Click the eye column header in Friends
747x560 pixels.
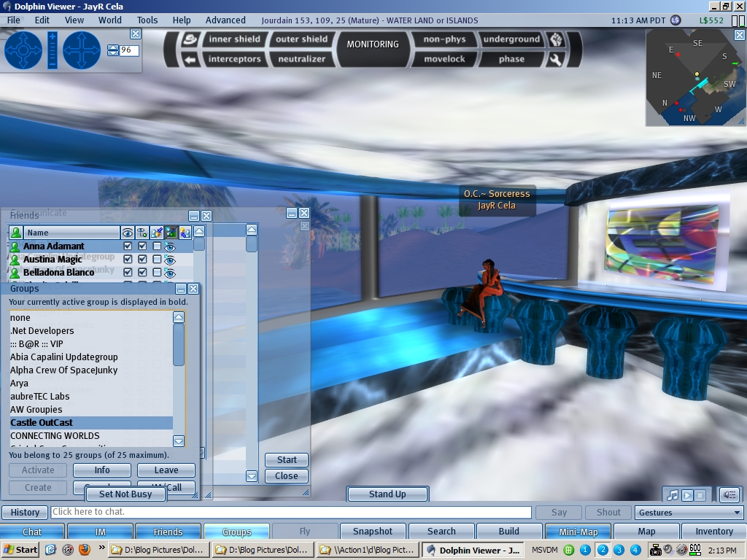127,233
